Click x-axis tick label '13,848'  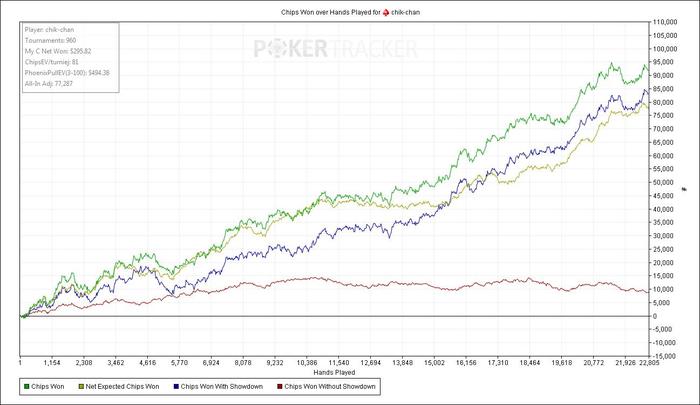click(402, 363)
